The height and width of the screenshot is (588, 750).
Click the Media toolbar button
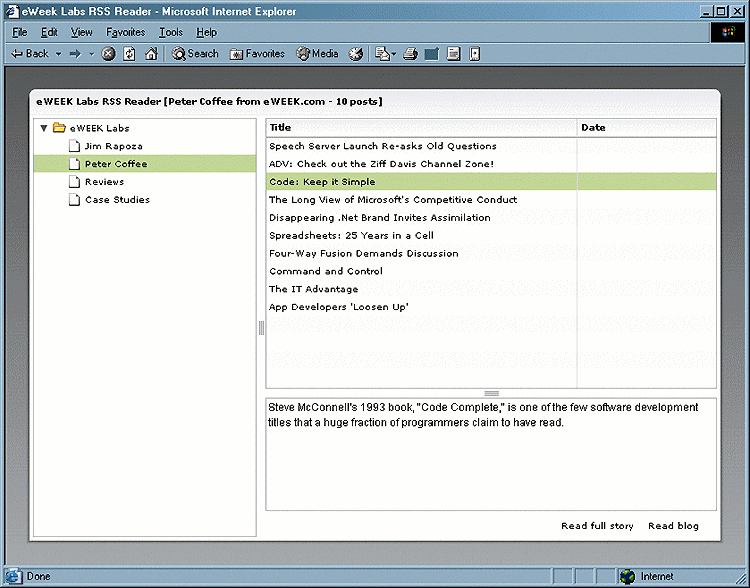(x=317, y=54)
